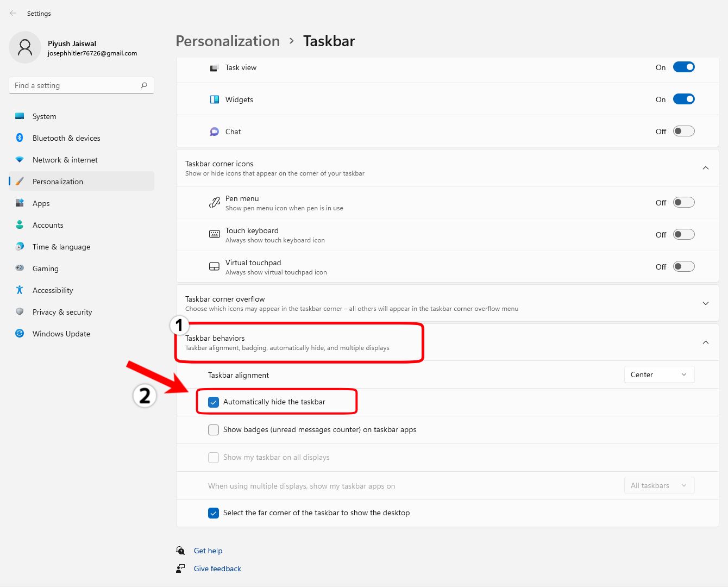
Task: Click the Give feedback link
Action: (x=217, y=568)
